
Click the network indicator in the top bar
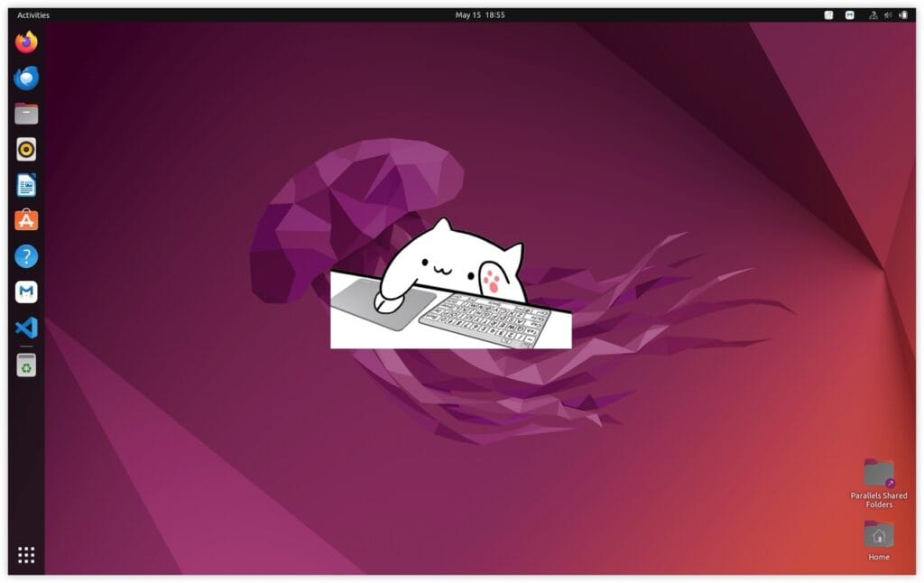[872, 14]
